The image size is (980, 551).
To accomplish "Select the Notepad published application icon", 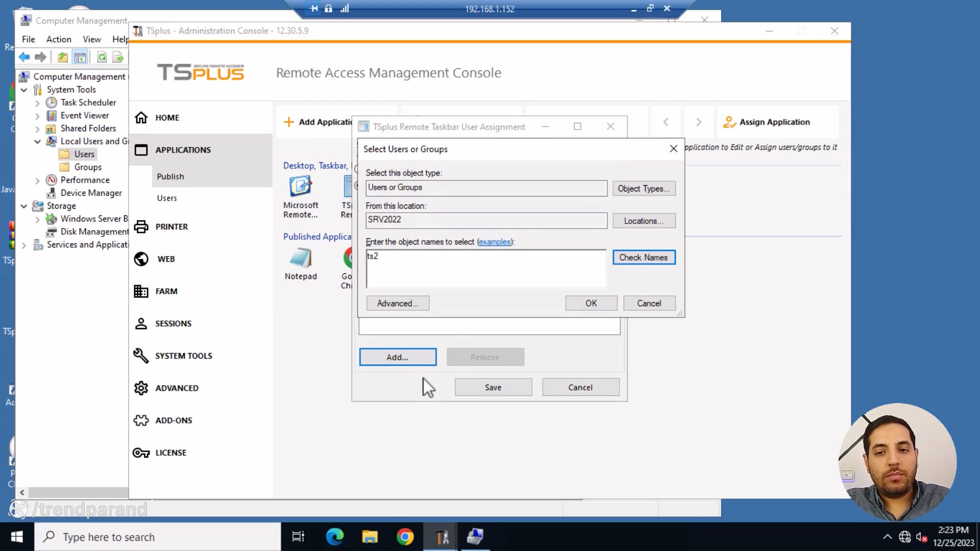I will pyautogui.click(x=301, y=264).
